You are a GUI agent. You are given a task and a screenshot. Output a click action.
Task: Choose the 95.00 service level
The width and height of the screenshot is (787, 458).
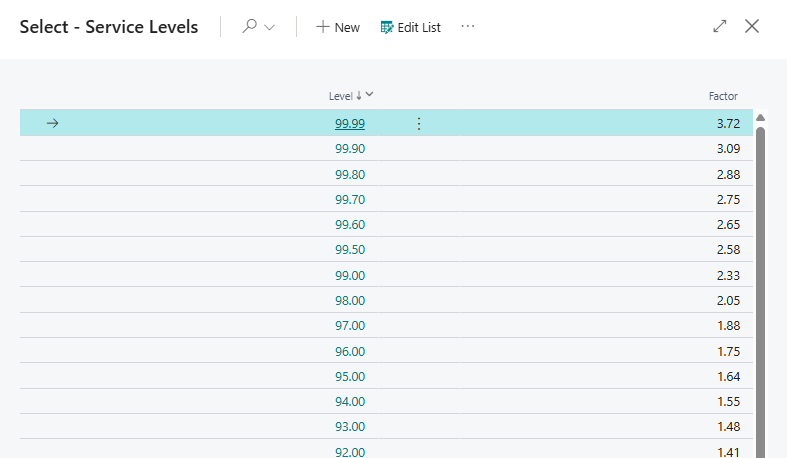tap(350, 376)
